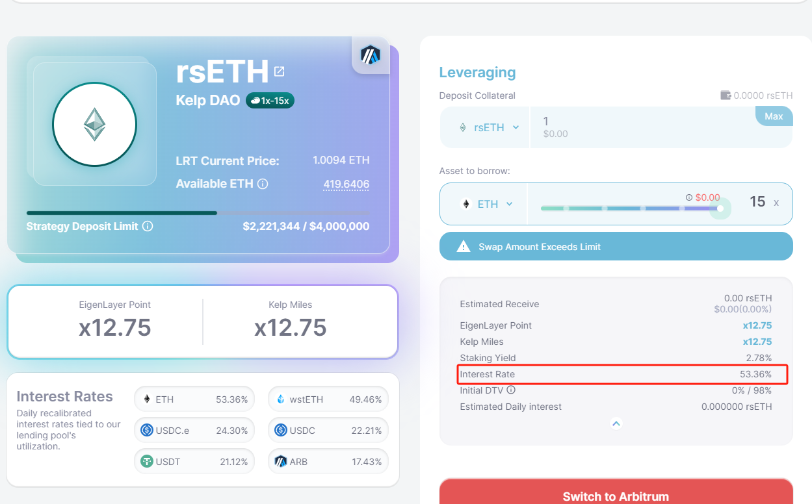The image size is (812, 504).
Task: Click the wallet balance icon
Action: (726, 95)
